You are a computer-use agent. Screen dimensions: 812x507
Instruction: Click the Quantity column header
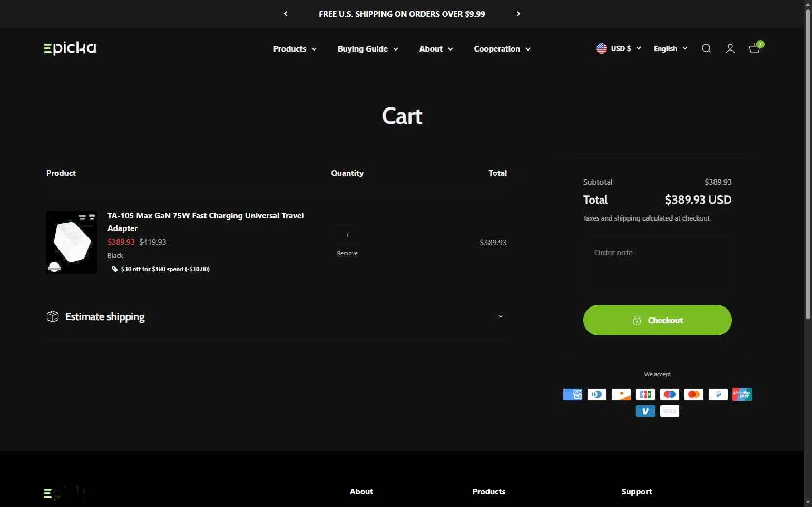347,173
